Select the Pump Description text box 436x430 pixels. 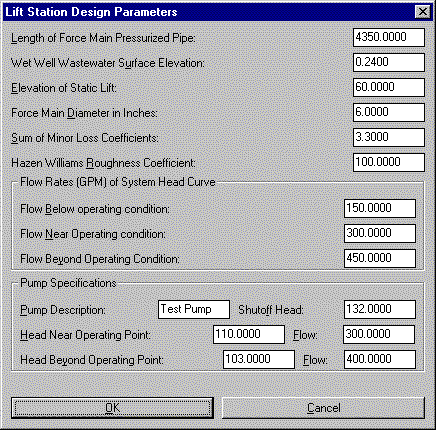point(194,309)
